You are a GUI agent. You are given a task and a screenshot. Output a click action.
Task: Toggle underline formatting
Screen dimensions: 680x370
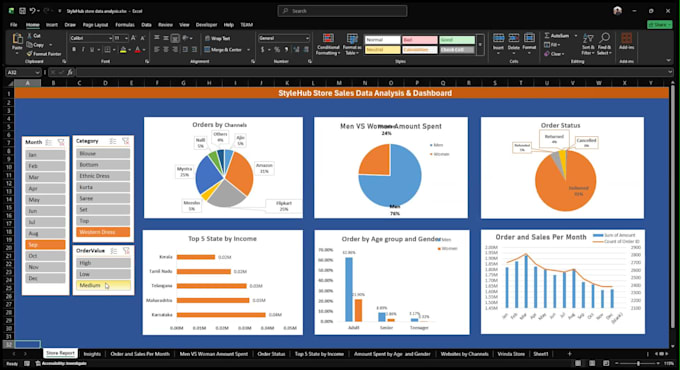point(92,50)
